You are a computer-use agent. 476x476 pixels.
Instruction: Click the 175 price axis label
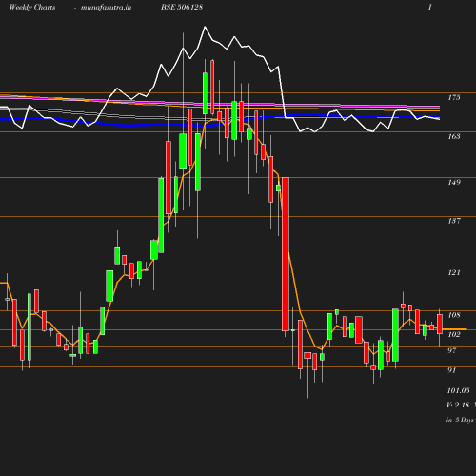454,97
